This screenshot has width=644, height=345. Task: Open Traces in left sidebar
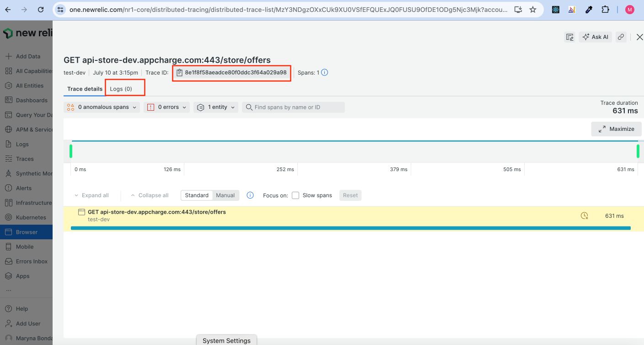27,159
